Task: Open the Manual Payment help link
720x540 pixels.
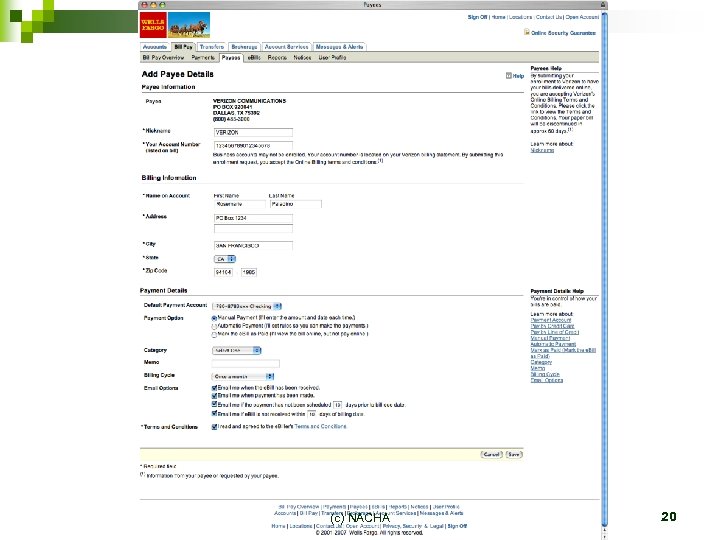Action: click(550, 338)
